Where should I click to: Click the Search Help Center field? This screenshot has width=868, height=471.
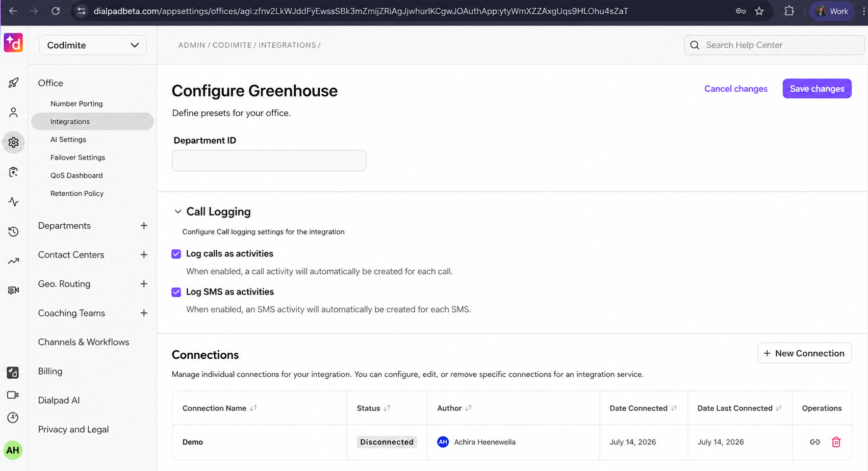(774, 45)
